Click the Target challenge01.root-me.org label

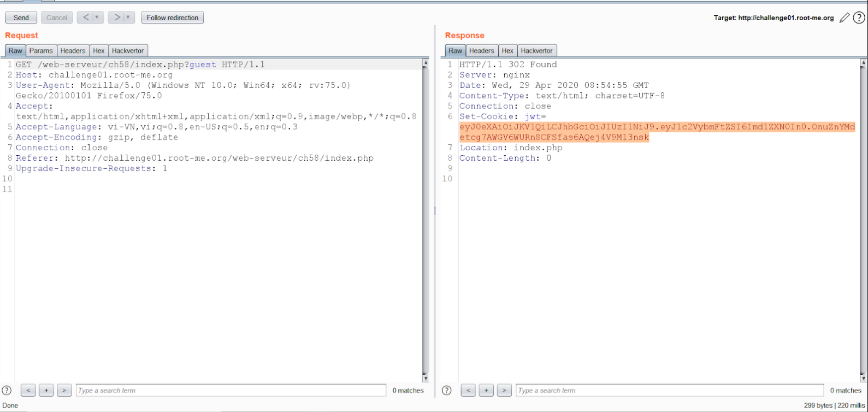coord(773,18)
